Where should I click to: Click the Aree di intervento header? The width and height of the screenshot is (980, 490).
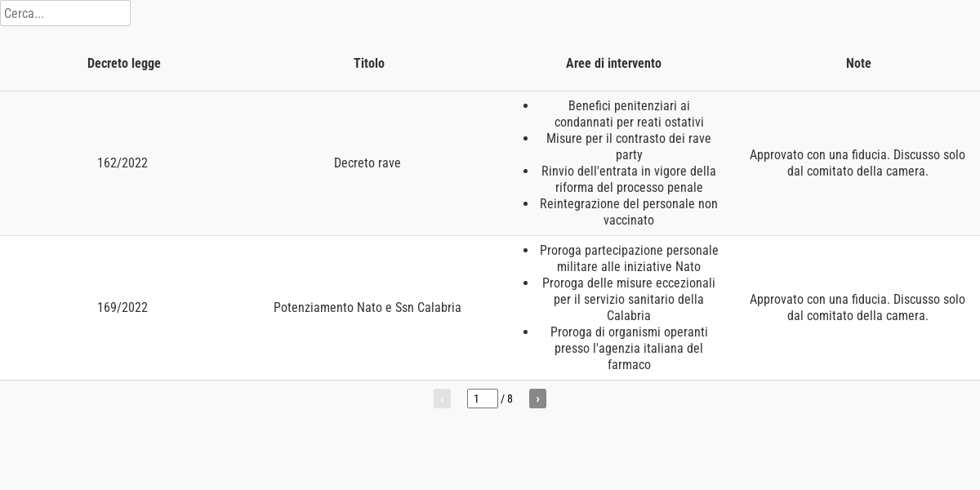point(613,64)
